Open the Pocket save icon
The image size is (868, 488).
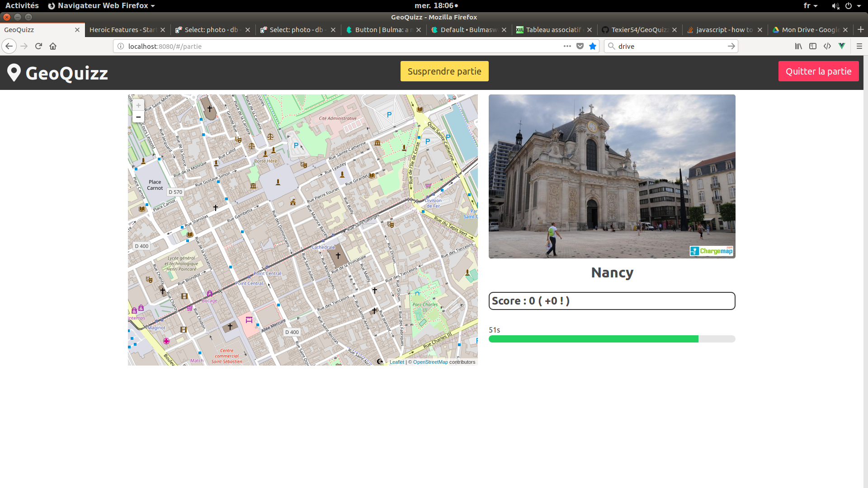(x=580, y=46)
